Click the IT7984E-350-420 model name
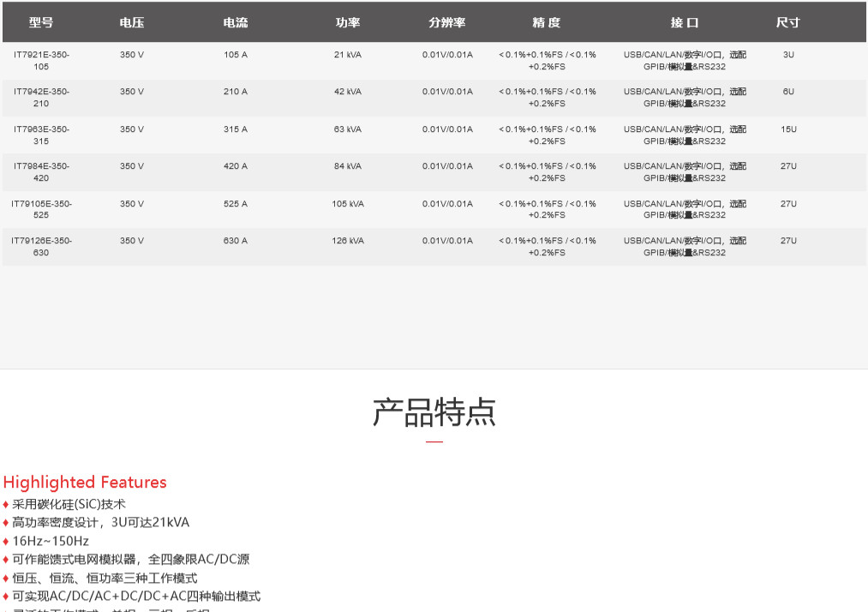868x612 pixels. coord(41,172)
